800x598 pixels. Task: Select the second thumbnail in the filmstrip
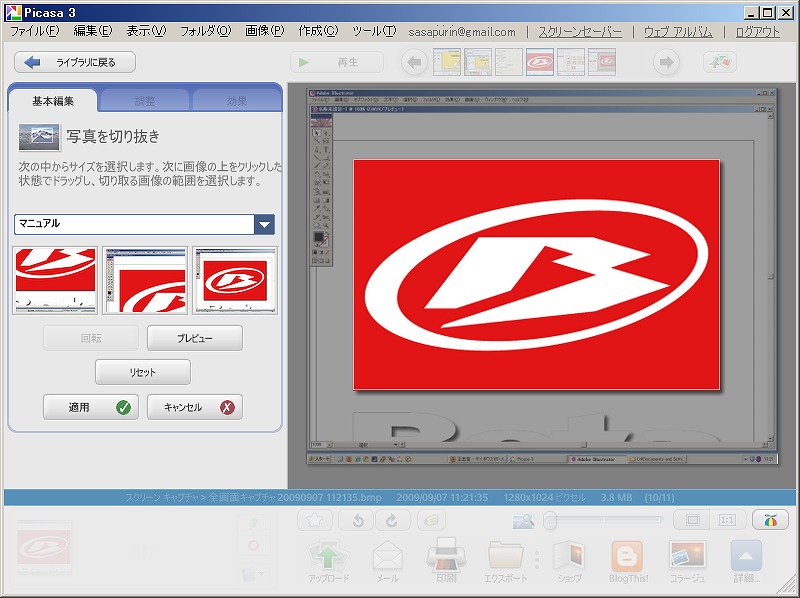(478, 62)
